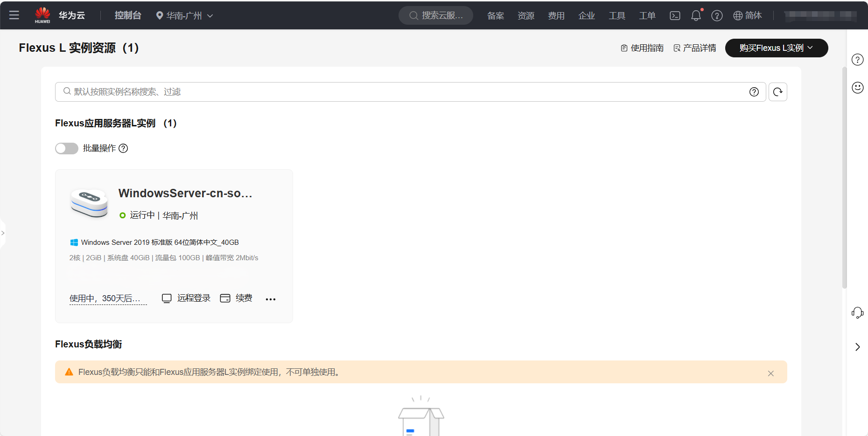
Task: Open the 使用指南 link
Action: [642, 48]
